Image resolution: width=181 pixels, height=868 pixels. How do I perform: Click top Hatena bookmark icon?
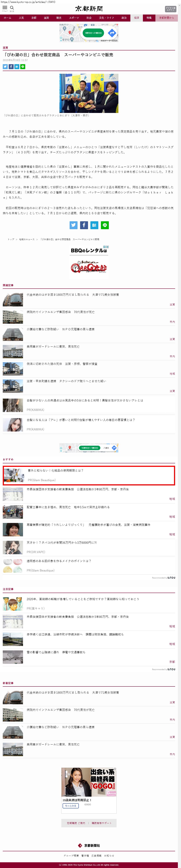[17, 67]
